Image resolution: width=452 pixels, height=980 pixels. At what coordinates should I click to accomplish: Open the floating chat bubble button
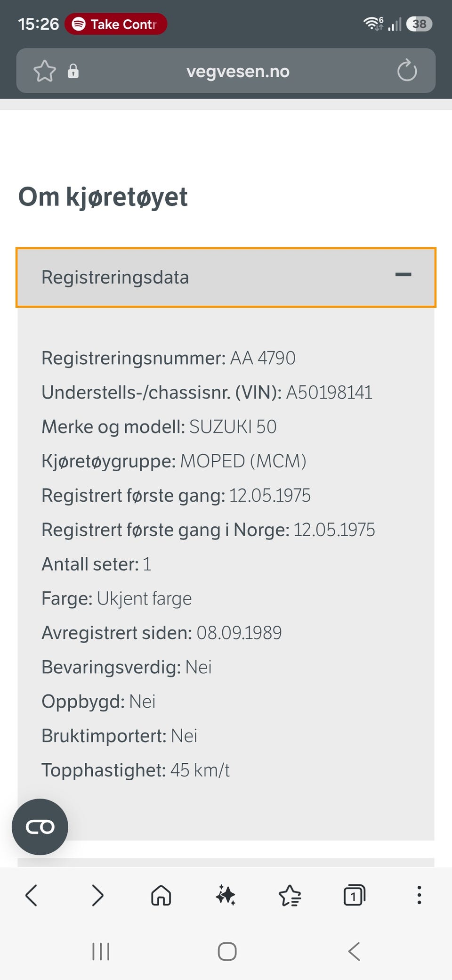[x=40, y=827]
